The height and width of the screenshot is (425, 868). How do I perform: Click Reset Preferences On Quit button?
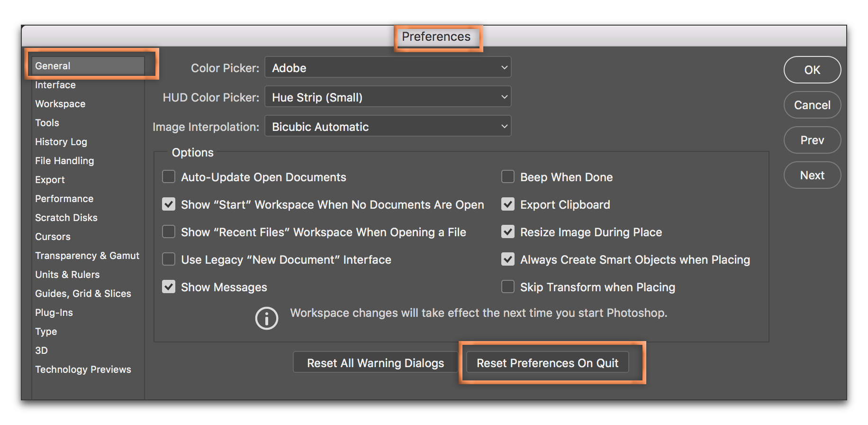click(x=547, y=363)
